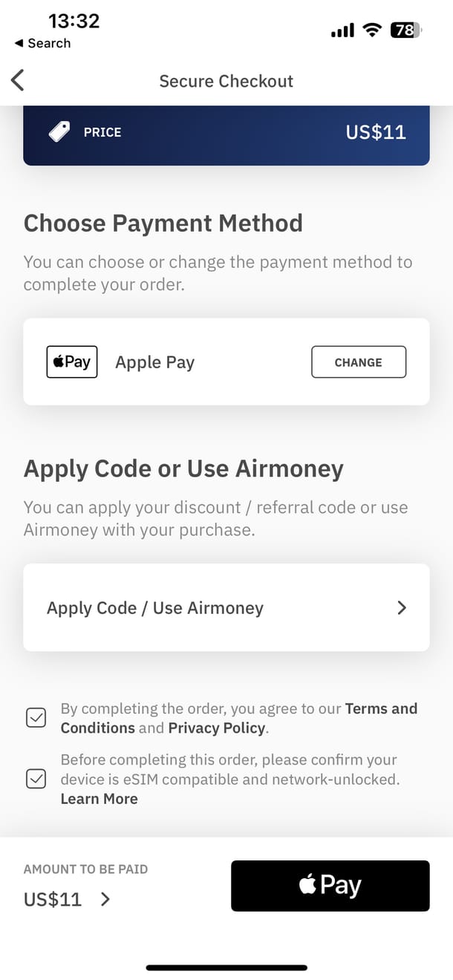The height and width of the screenshot is (980, 453).
Task: Tap the battery level indicator
Action: [x=405, y=30]
